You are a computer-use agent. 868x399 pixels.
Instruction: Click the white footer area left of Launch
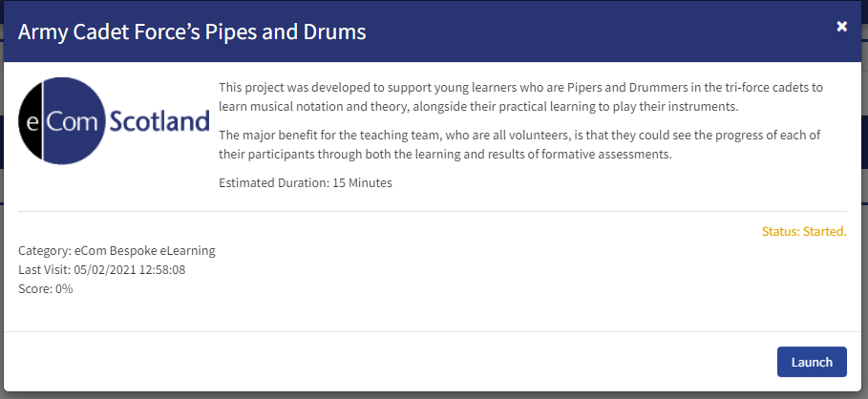pos(388,362)
